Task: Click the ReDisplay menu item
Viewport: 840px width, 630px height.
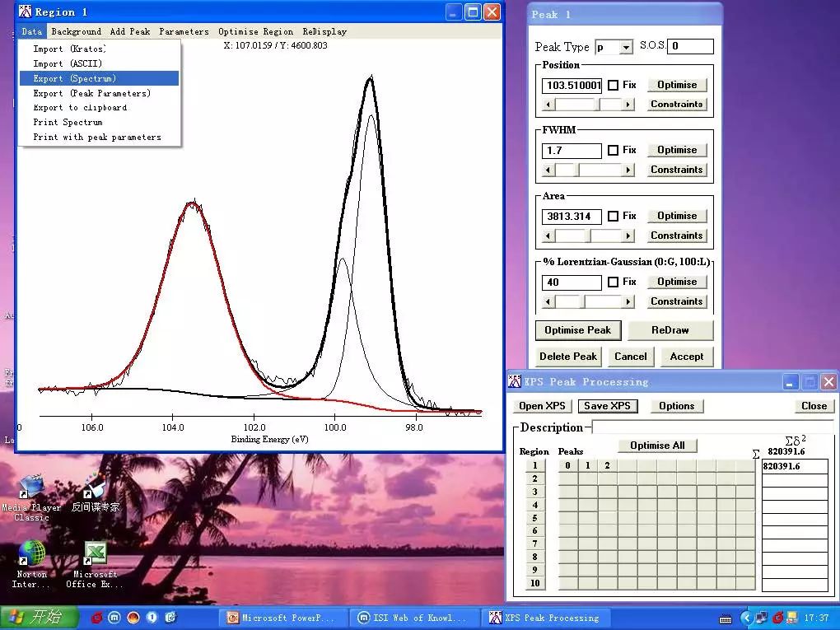Action: tap(324, 31)
